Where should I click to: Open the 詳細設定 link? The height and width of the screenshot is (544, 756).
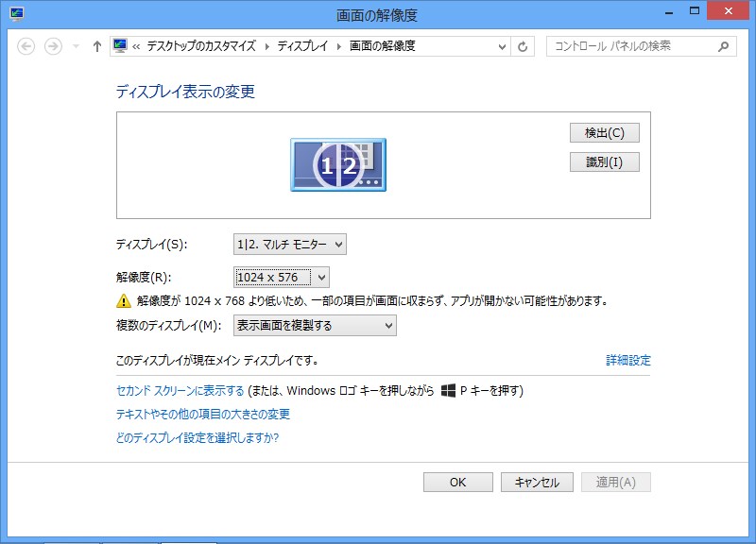(627, 361)
